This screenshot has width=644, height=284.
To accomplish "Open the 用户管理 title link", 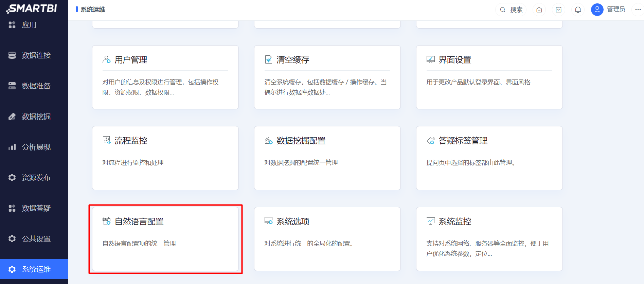I will tap(131, 60).
